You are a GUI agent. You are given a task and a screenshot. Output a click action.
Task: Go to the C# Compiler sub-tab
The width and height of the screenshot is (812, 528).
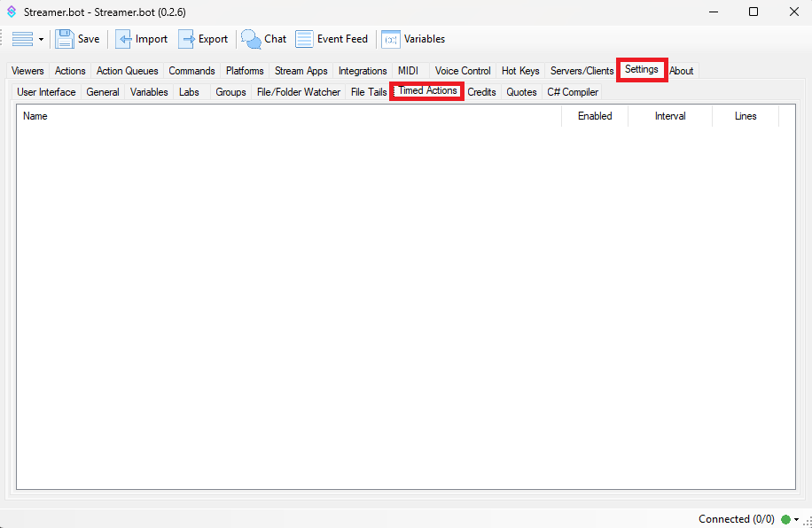573,92
